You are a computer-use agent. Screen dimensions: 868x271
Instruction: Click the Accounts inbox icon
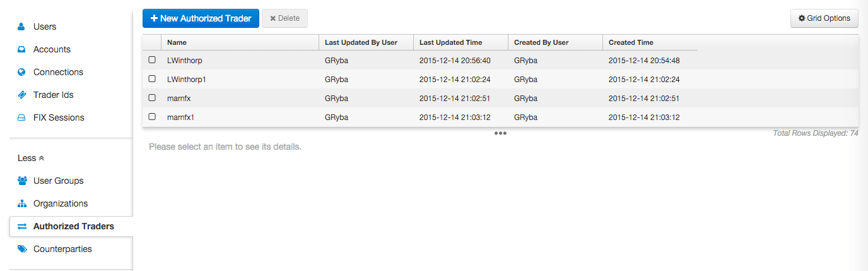click(21, 49)
